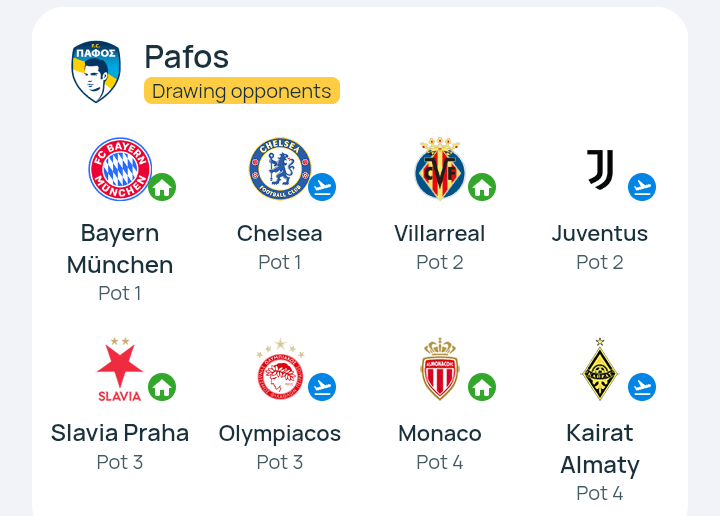Click the Juventus logo
The width and height of the screenshot is (720, 516).
point(600,169)
